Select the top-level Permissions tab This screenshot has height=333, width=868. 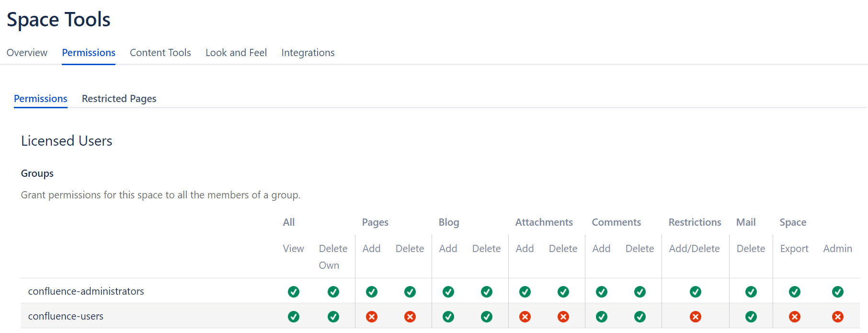89,53
